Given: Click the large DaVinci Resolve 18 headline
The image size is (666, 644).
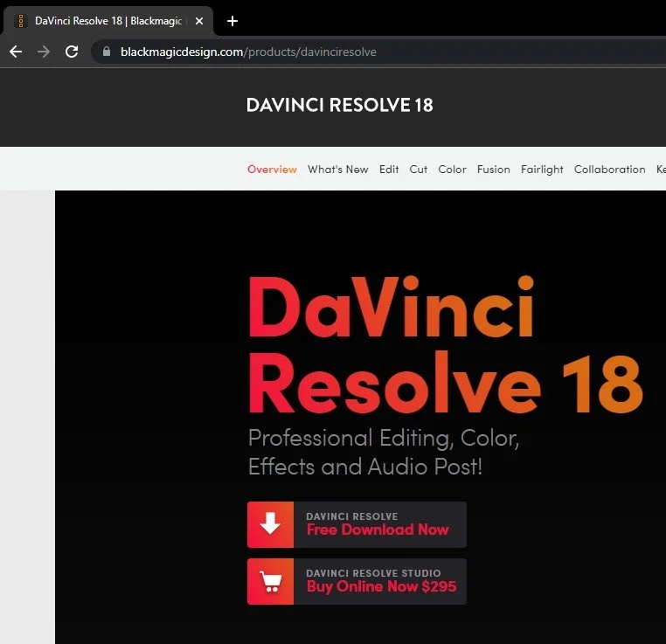Looking at the screenshot, I should 445,345.
